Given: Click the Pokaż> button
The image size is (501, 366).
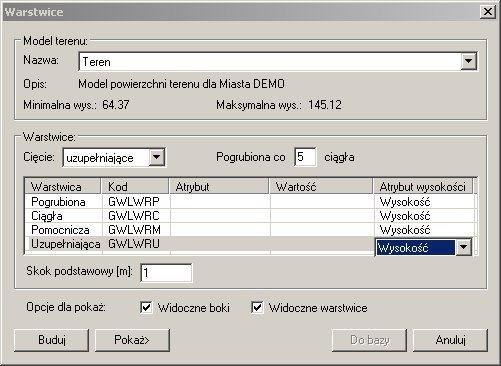Looking at the screenshot, I should tap(132, 340).
